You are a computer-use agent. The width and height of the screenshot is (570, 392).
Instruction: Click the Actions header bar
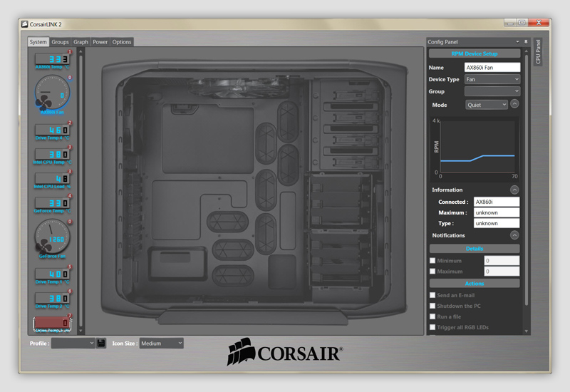coord(475,284)
